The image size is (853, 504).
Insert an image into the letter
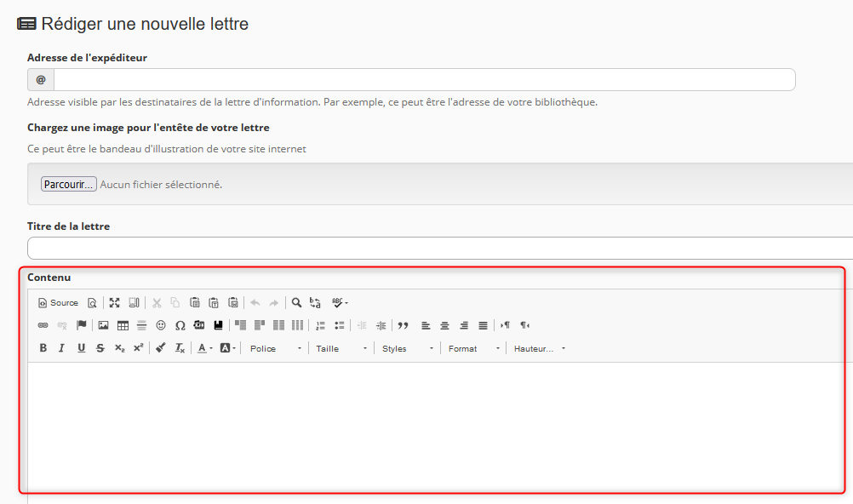103,325
